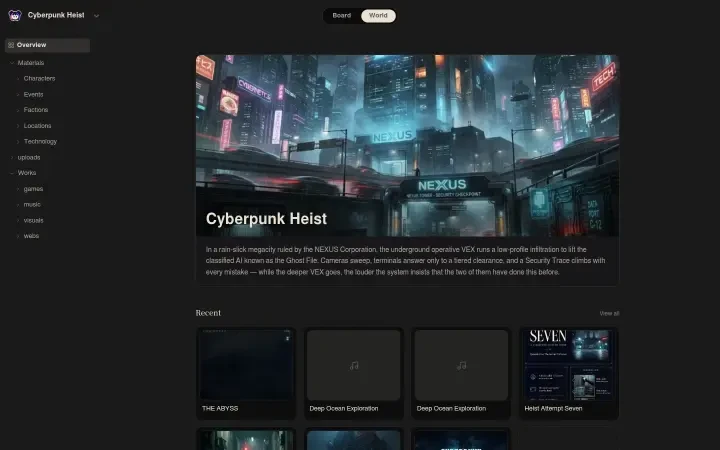Open the View all link for Recent

[609, 314]
